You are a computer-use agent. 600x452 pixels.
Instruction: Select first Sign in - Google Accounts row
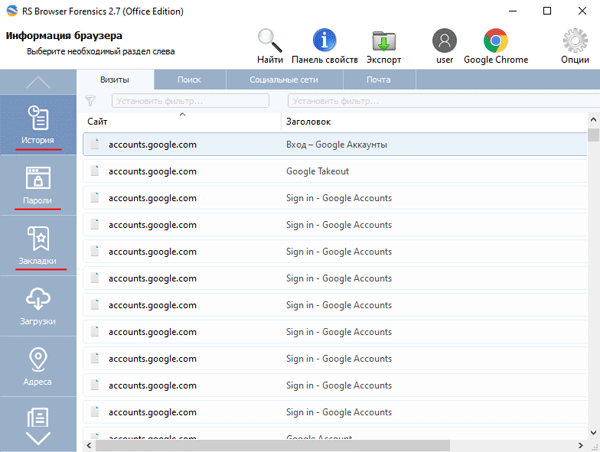point(335,198)
